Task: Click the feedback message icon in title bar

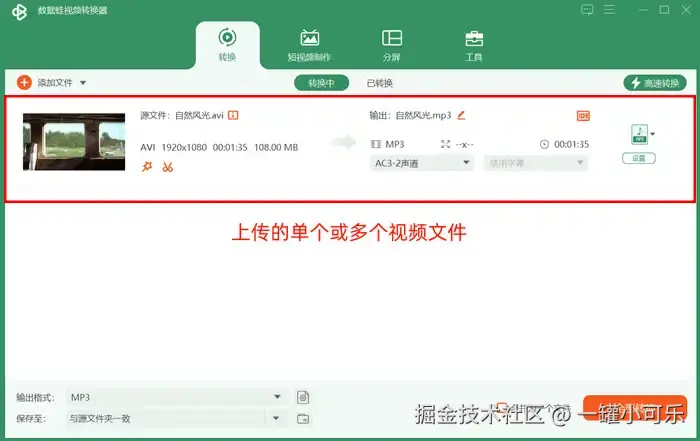Action: pyautogui.click(x=587, y=10)
